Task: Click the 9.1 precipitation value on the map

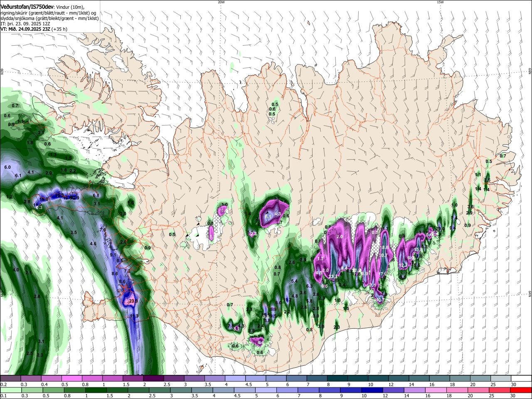Action: coord(113,255)
